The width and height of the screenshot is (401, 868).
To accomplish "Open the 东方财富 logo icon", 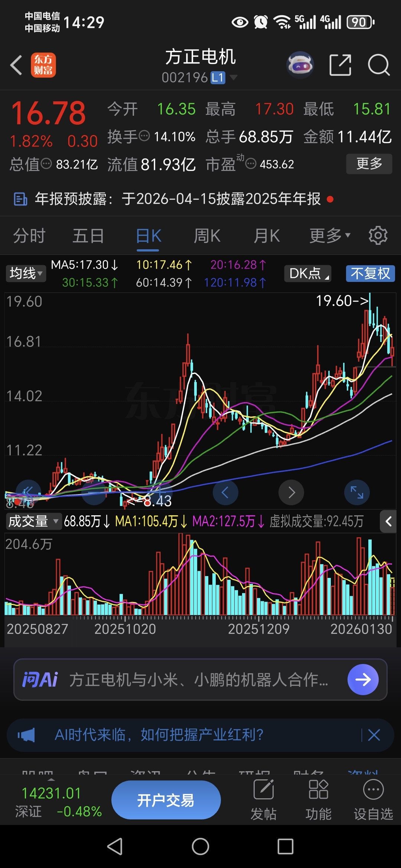I will point(43,65).
